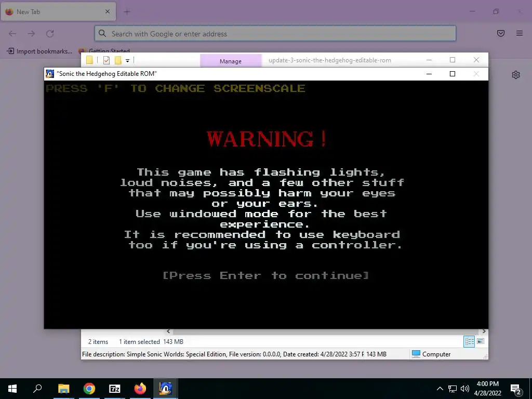Image resolution: width=532 pixels, height=399 pixels.
Task: Switch Explorer to large icons view
Action: (x=481, y=341)
